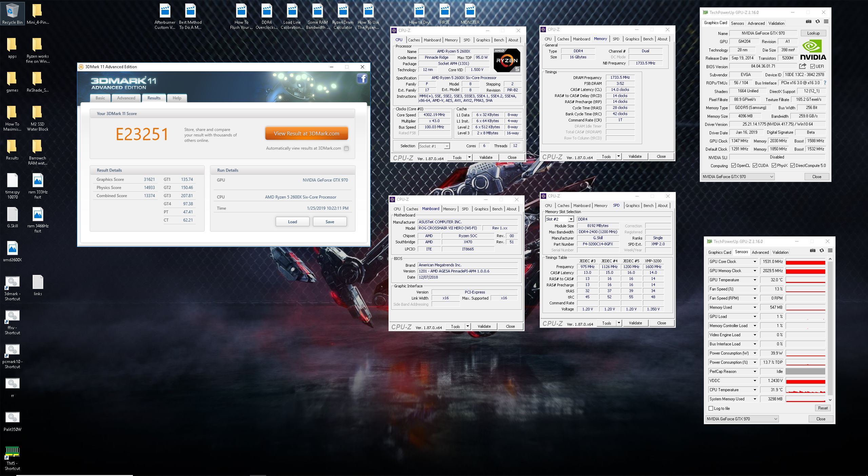Toggle the OpenCL checkbox in GPU-Z

coord(733,166)
